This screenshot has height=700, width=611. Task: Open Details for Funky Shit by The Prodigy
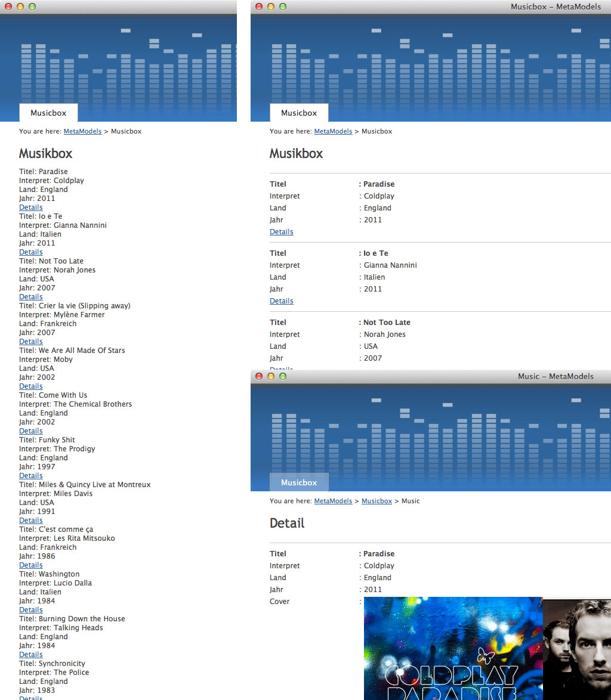31,476
